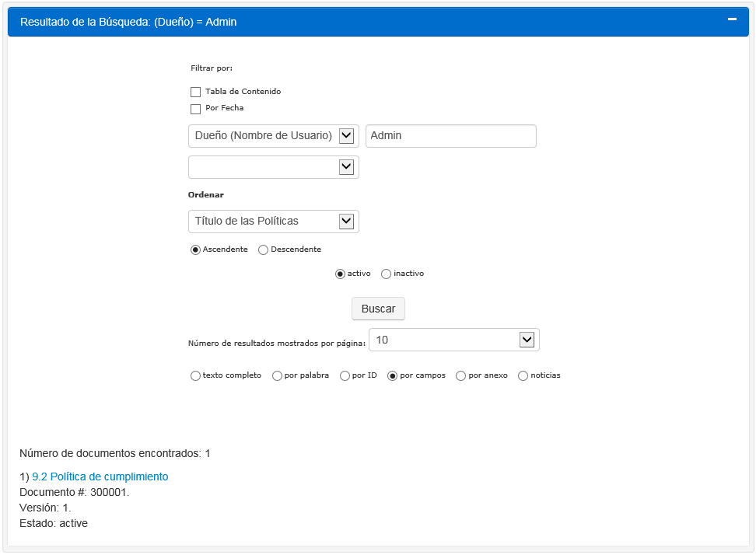
Task: Collapse the search results panel
Action: coord(731,19)
